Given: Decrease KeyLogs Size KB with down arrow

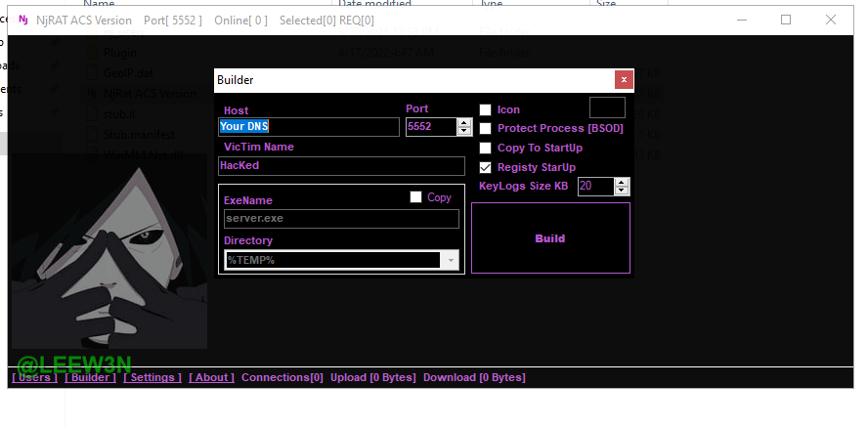Looking at the screenshot, I should click(622, 191).
